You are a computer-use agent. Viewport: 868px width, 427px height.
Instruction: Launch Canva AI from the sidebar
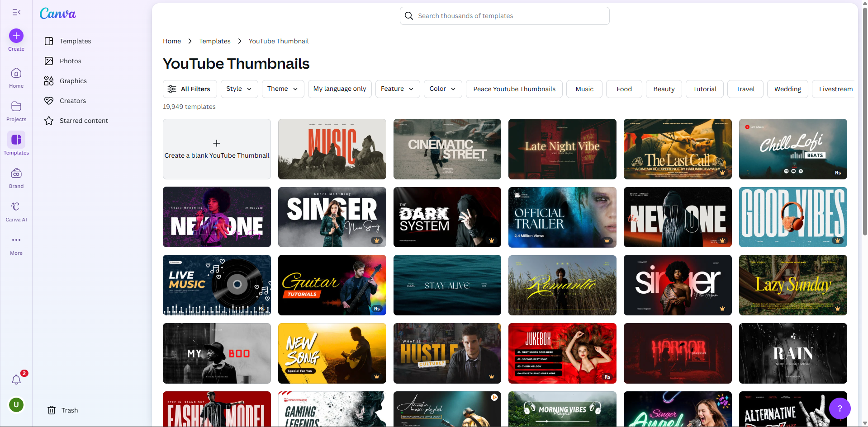tap(16, 210)
